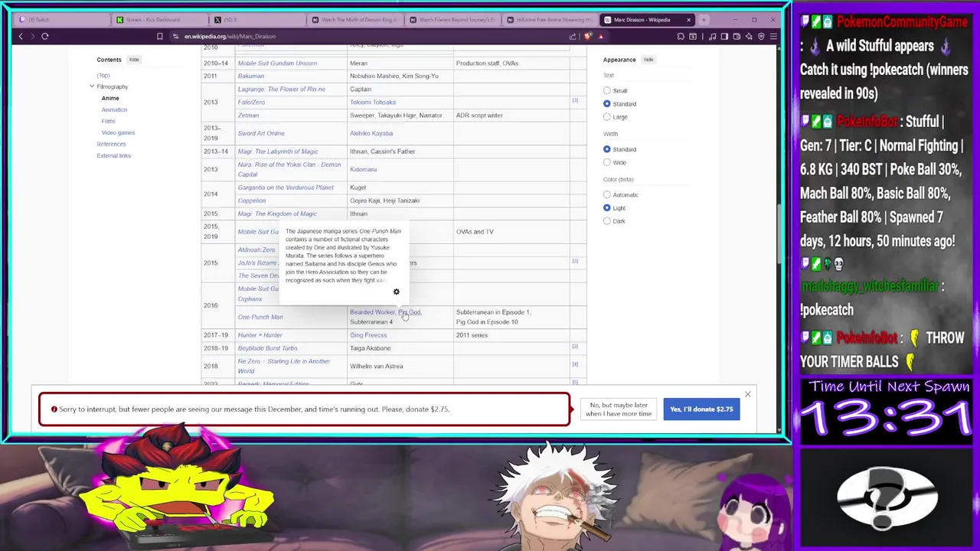Open the Beyblade Burst Turbo link
Screen dimensions: 980x551
267,348
